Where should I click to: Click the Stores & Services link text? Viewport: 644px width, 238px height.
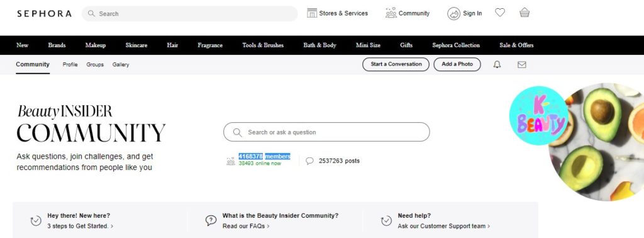tap(343, 13)
